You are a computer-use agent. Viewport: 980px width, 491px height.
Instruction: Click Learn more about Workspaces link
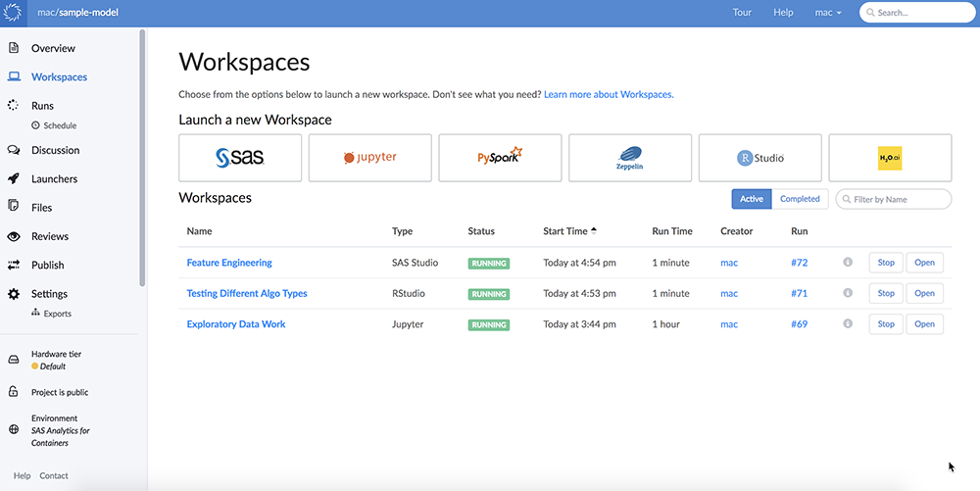click(609, 94)
